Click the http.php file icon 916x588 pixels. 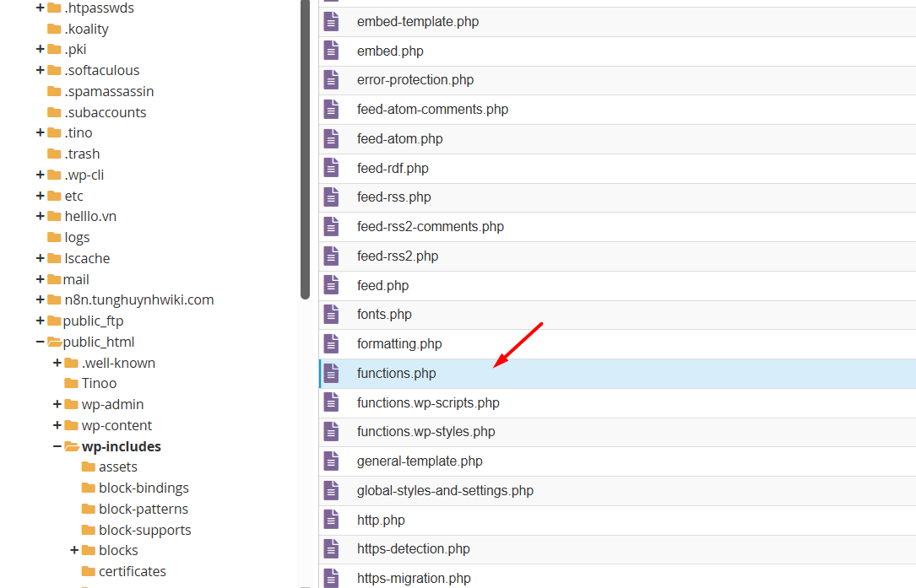pos(332,520)
